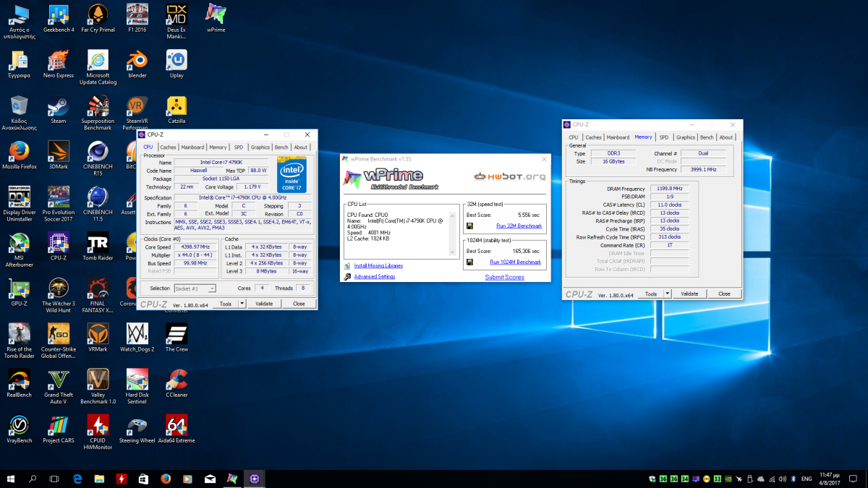This screenshot has width=868, height=488.
Task: Click Tools button in left CPU-Z window
Action: pyautogui.click(x=226, y=304)
